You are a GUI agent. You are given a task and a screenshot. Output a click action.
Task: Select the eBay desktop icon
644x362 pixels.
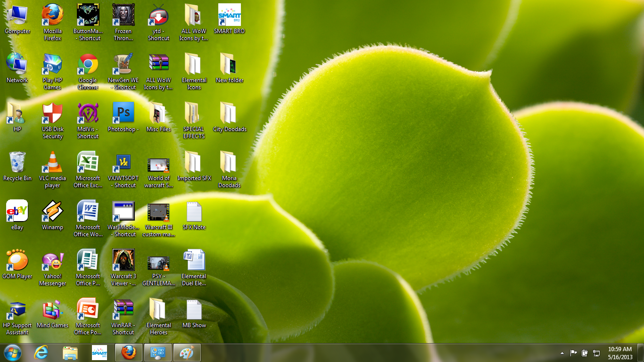(17, 215)
